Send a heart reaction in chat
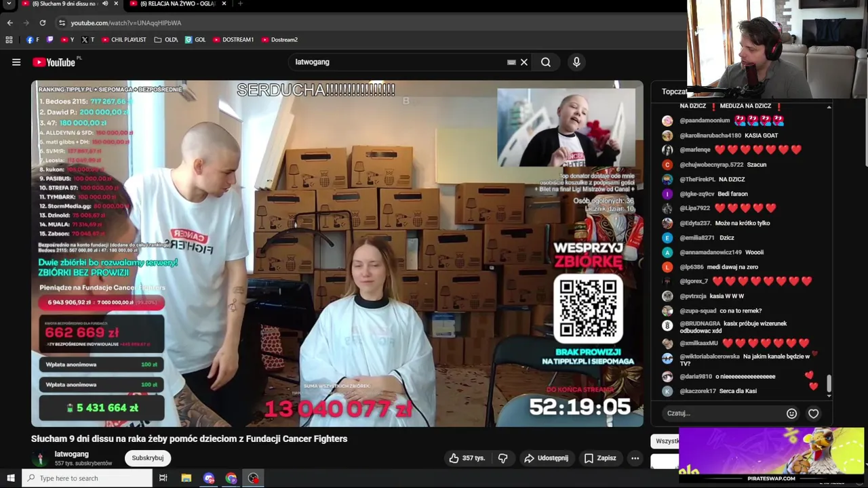 813,413
